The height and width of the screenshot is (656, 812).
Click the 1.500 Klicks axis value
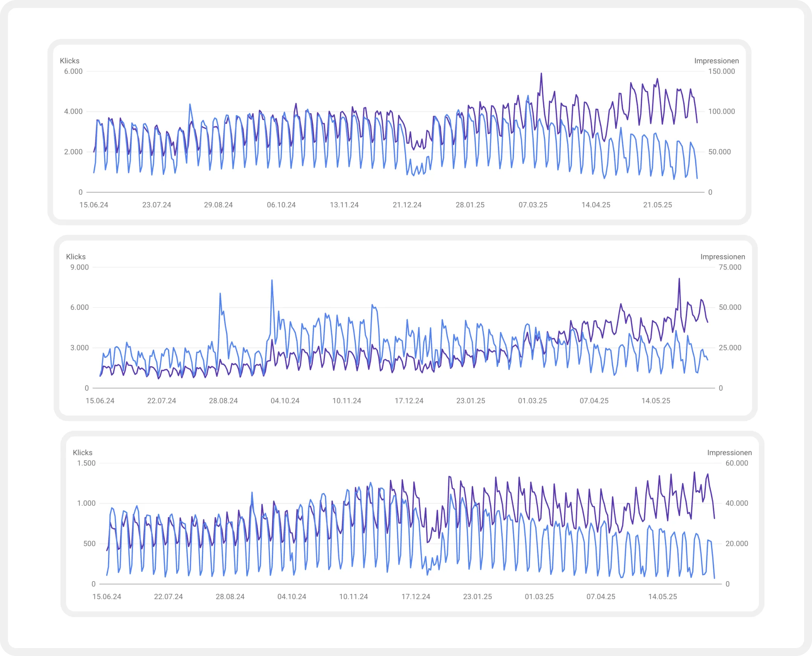coord(86,463)
